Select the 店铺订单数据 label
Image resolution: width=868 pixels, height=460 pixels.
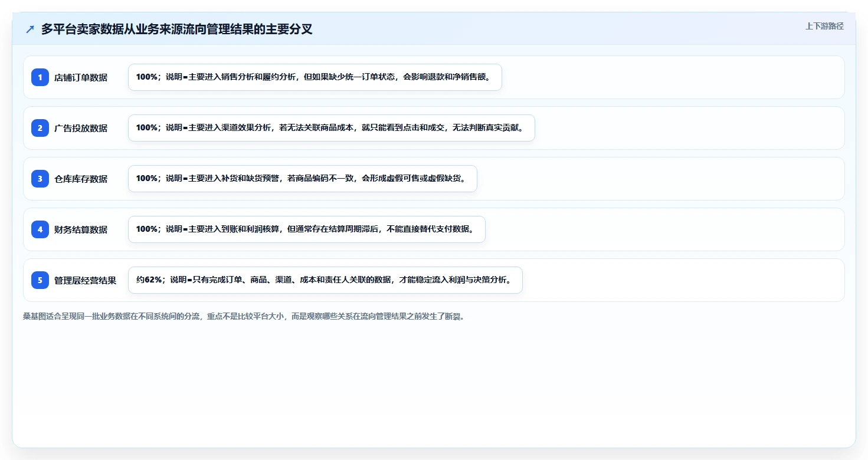coord(81,77)
